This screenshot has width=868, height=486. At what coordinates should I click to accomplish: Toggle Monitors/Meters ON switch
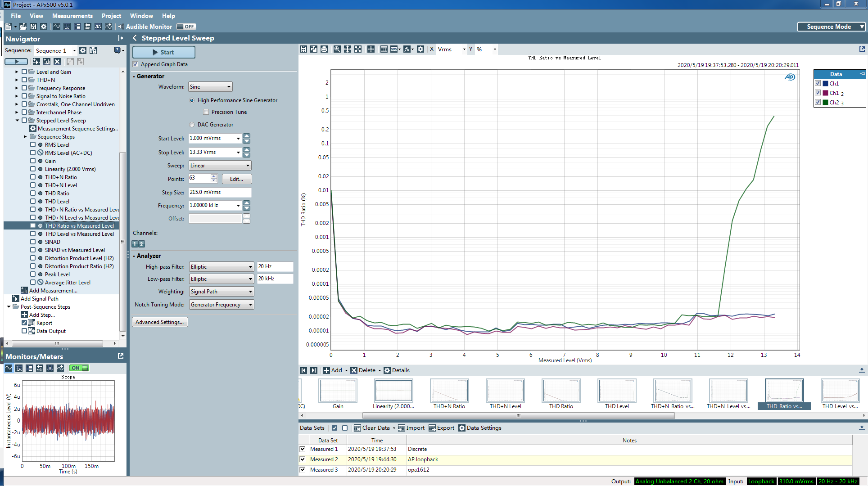pyautogui.click(x=79, y=368)
